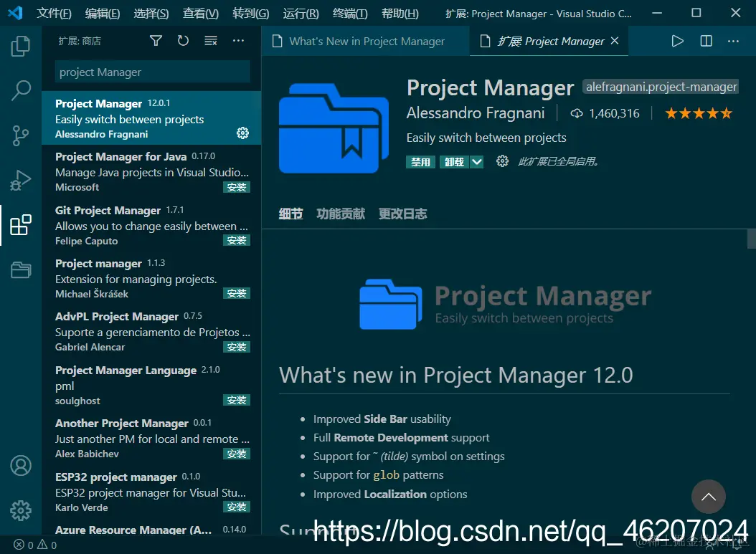Open the 文件(F) menu
Screen dimensions: 756x554
pyautogui.click(x=54, y=13)
